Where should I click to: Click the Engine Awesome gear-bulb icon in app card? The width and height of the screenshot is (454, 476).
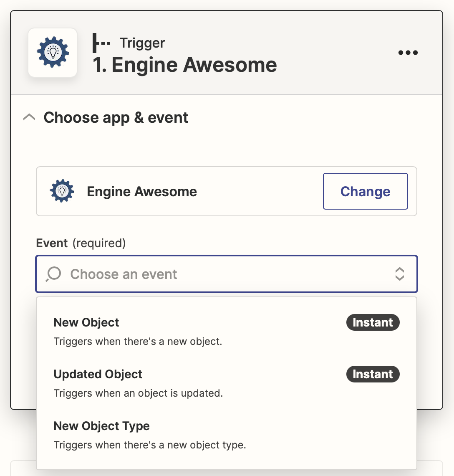coord(62,191)
